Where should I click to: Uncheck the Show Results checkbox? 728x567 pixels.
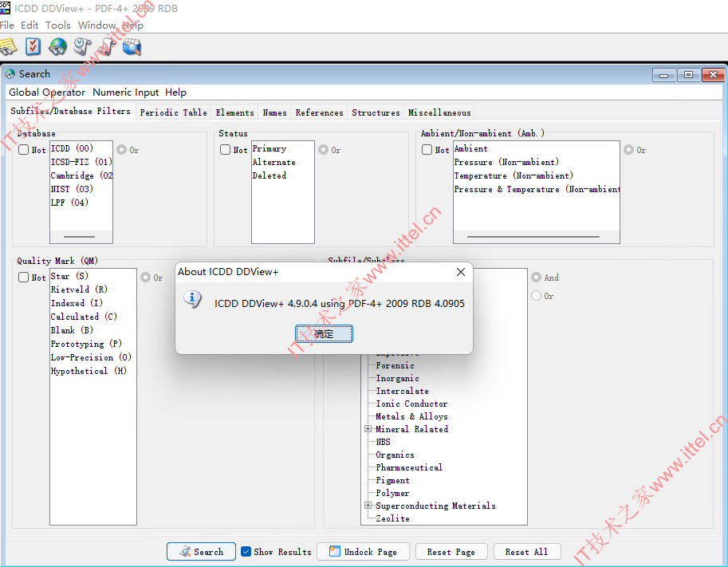(x=246, y=552)
